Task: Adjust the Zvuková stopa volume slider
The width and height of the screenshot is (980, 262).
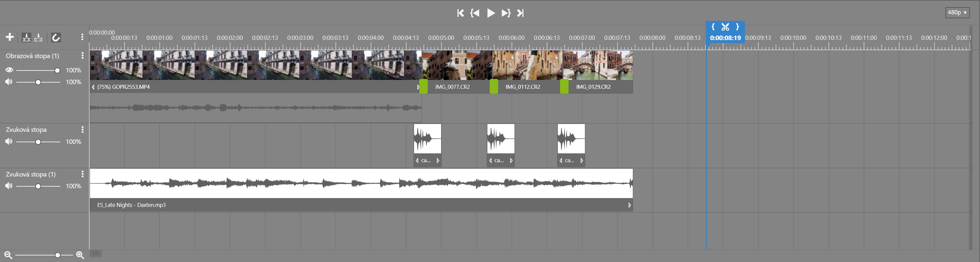Action: tap(38, 142)
